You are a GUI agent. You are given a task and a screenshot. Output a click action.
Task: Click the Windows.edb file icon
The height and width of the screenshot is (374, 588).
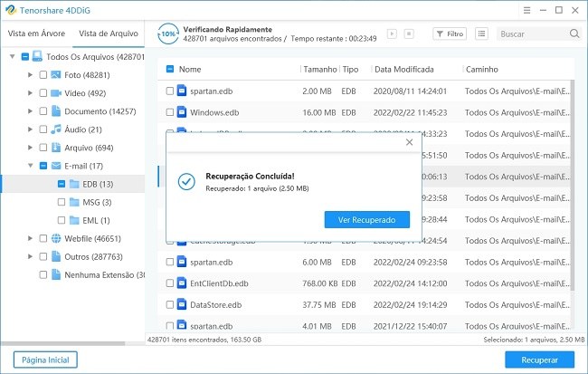click(x=182, y=112)
